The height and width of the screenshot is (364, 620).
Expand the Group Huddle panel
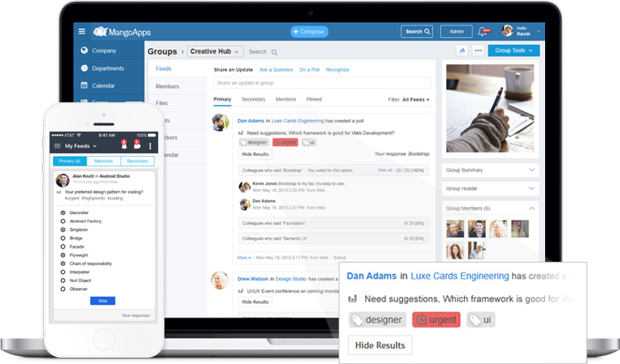(x=532, y=189)
